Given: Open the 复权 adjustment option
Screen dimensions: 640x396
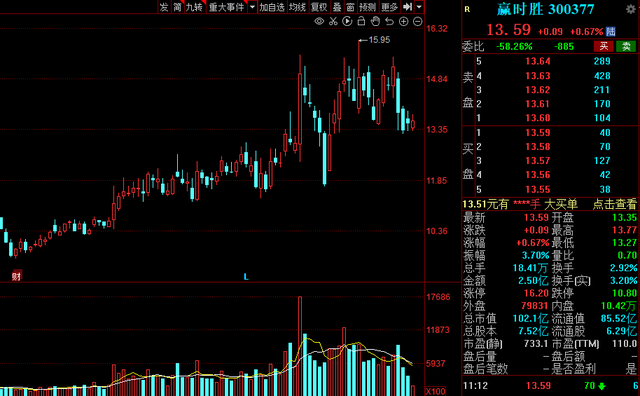Looking at the screenshot, I should coord(319,7).
